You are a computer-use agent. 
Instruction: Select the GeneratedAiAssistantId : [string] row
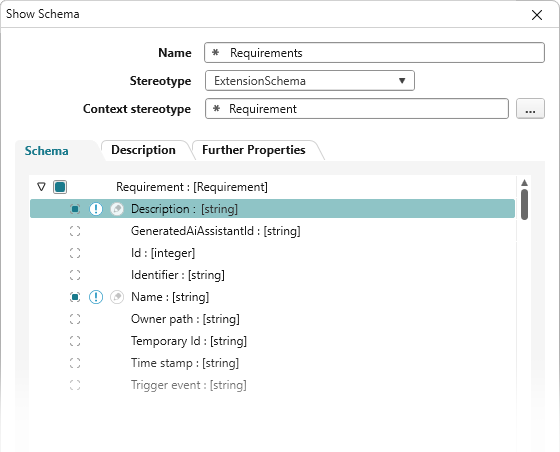[x=272, y=231]
